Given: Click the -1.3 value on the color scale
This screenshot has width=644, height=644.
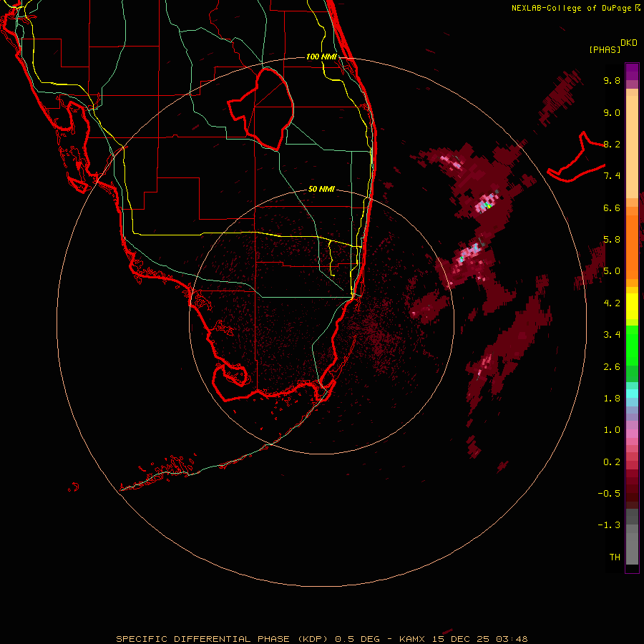Looking at the screenshot, I should pyautogui.click(x=609, y=525).
